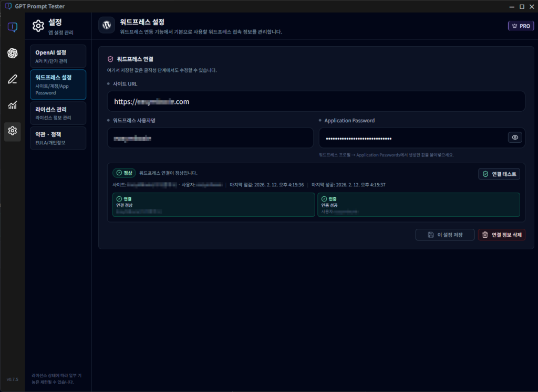The image size is (538, 392).
Task: Open the 약관 · 정책 tab
Action: tap(58, 138)
